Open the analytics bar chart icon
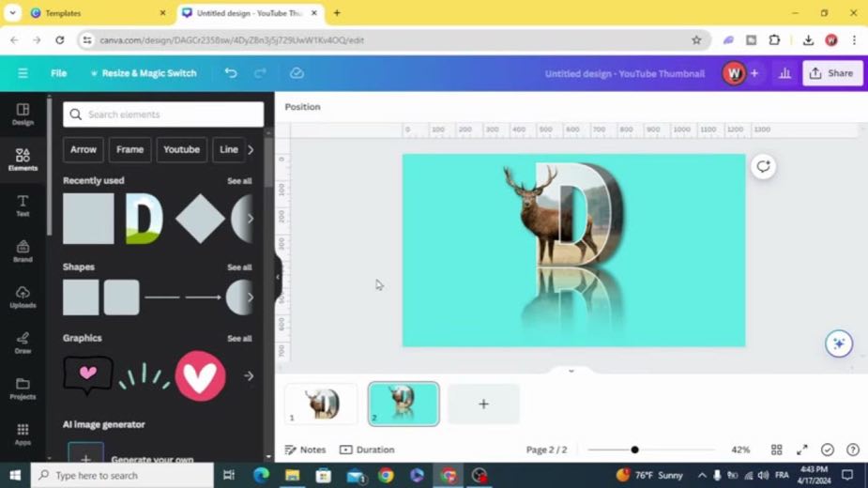 784,73
